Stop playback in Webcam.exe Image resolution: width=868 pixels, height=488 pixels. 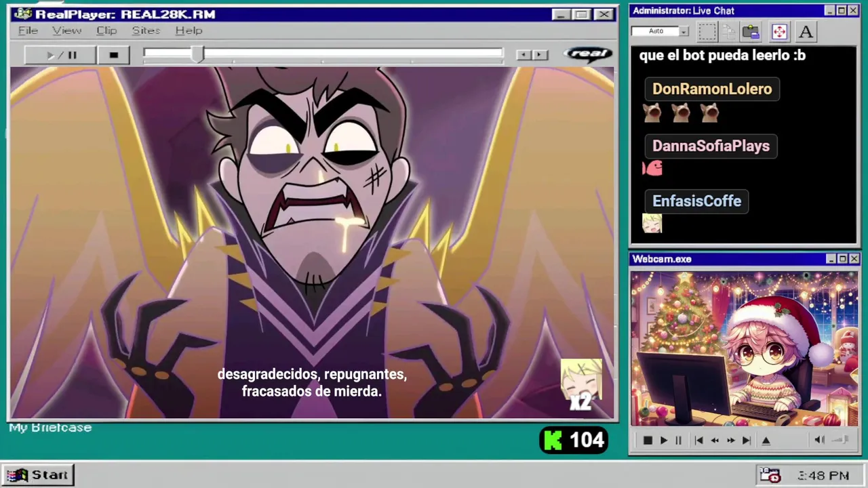[648, 441]
